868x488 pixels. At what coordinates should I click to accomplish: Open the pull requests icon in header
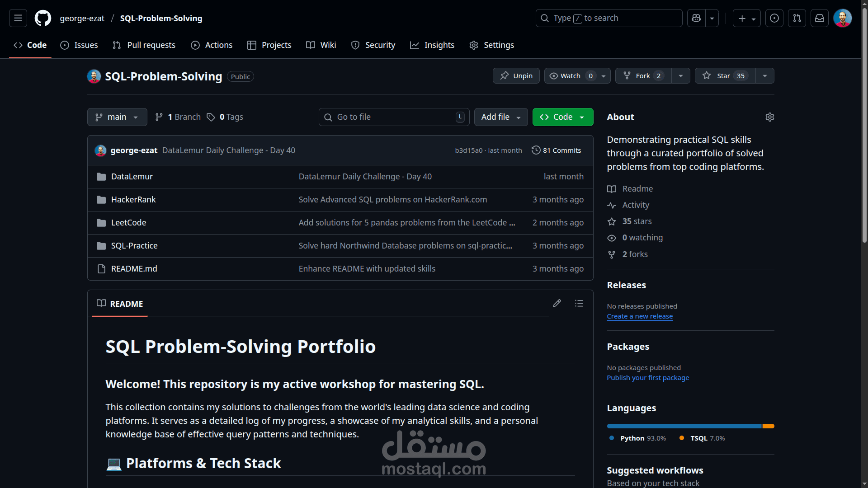pyautogui.click(x=797, y=18)
